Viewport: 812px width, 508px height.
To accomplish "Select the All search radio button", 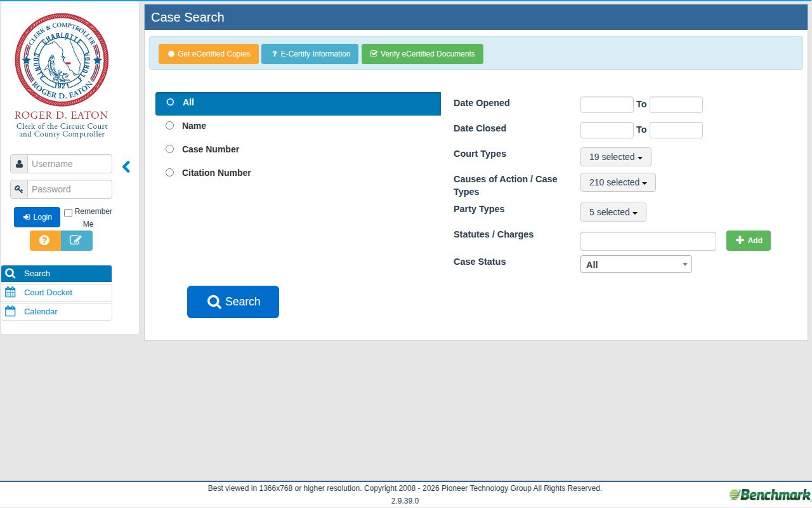I will click(x=170, y=102).
